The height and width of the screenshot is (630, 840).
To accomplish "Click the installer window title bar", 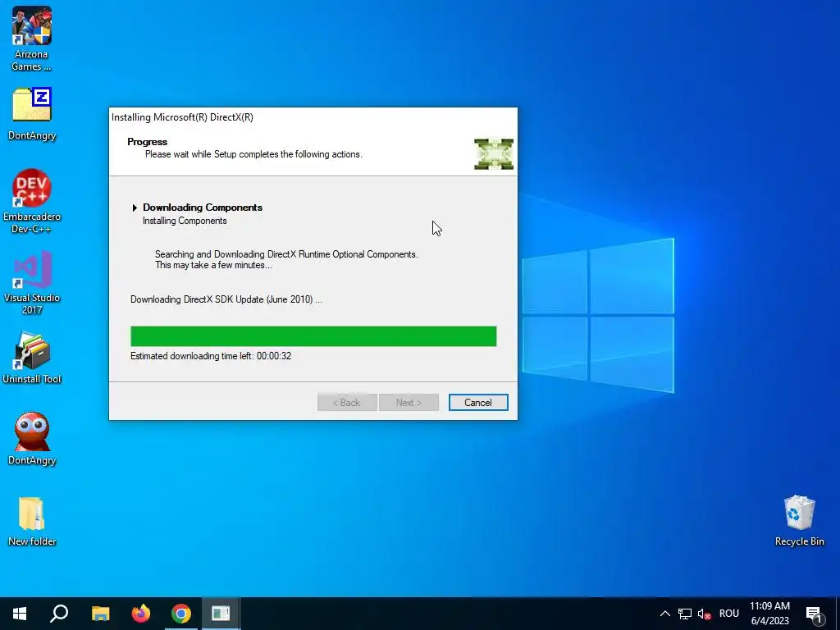I will (x=313, y=117).
